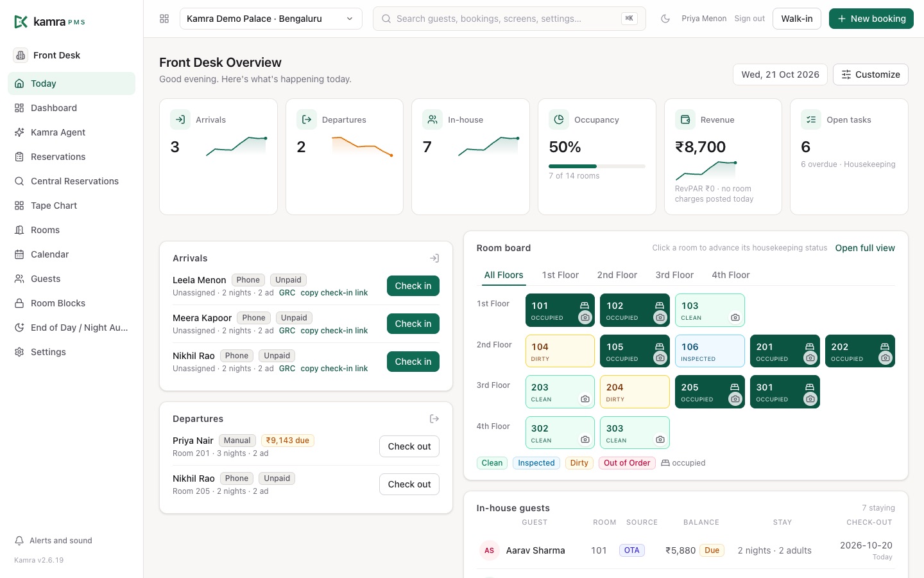Click the Open tasks checklist icon
The image size is (924, 578).
(811, 119)
